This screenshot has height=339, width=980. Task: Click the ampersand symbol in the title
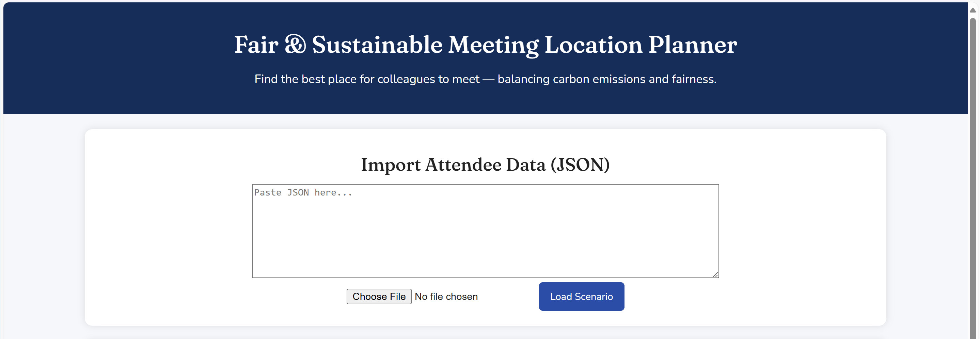click(x=295, y=45)
